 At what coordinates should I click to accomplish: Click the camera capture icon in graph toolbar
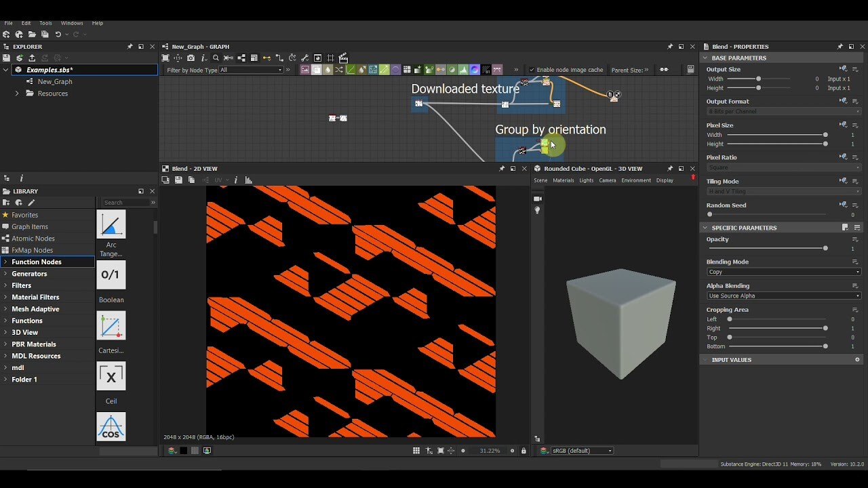point(191,58)
